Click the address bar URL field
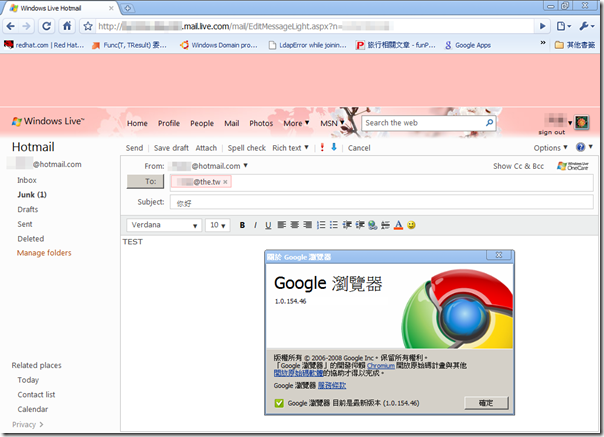Screen dimensions: 604x437 (314, 26)
